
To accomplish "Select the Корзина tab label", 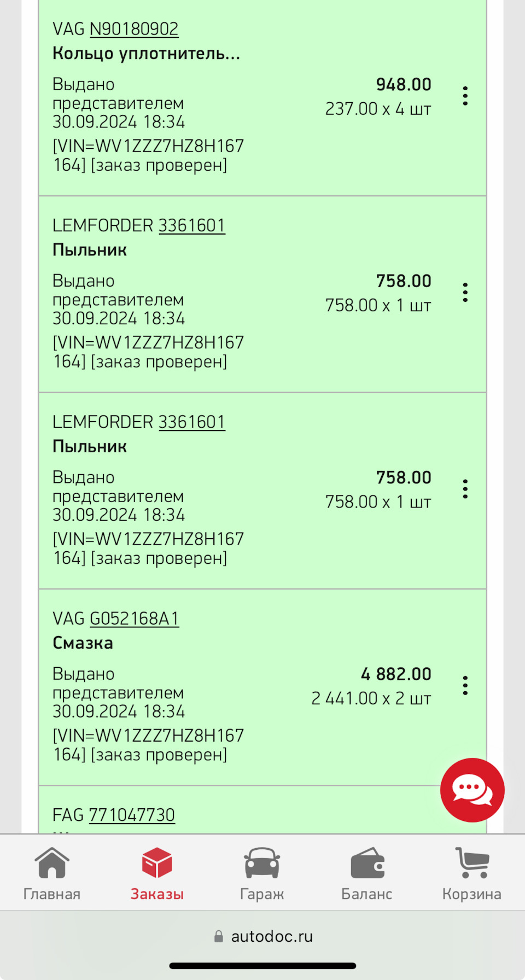I will (x=472, y=894).
